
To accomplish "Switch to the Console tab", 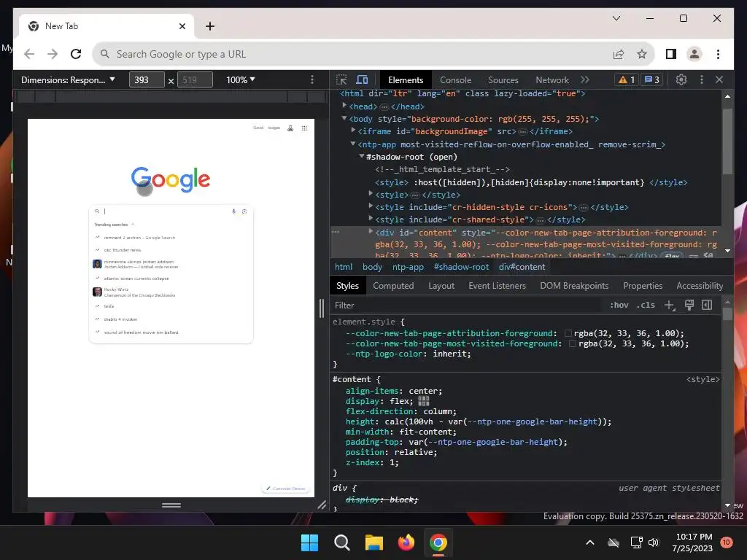I will 455,80.
